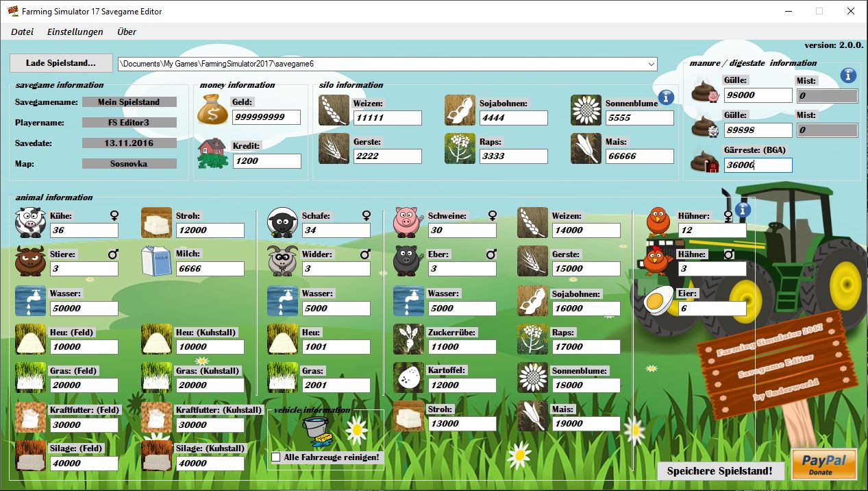Click the Geld amount field
The image size is (868, 491).
pyautogui.click(x=266, y=117)
